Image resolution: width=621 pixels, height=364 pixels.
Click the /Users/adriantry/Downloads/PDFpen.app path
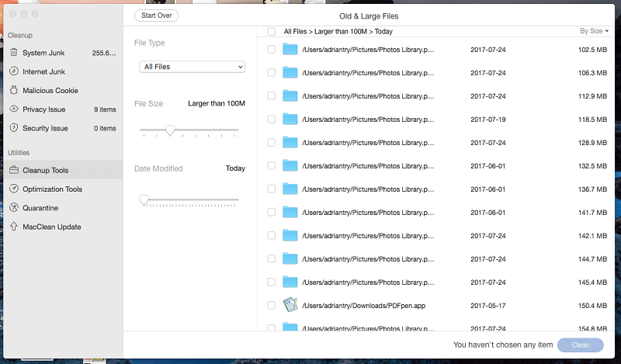point(363,305)
